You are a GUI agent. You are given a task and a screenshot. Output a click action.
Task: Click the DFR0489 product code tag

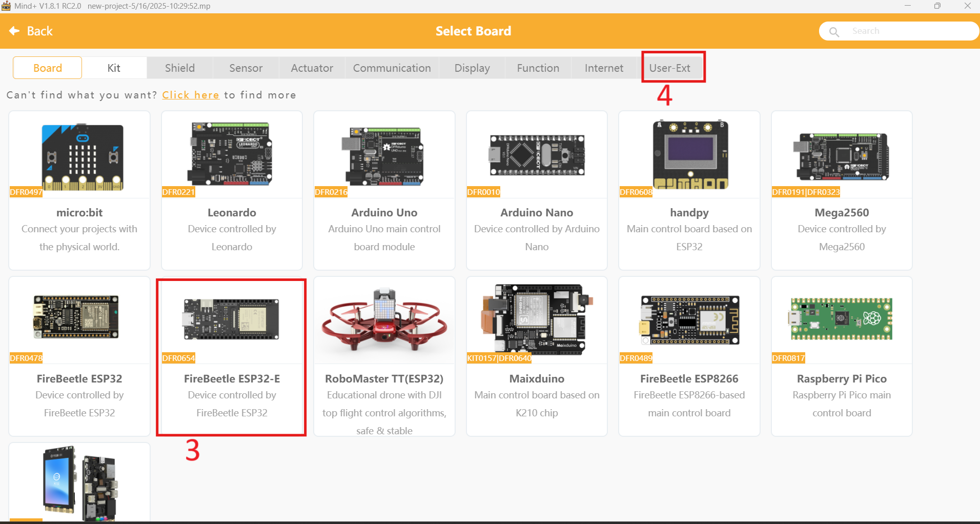(x=636, y=358)
